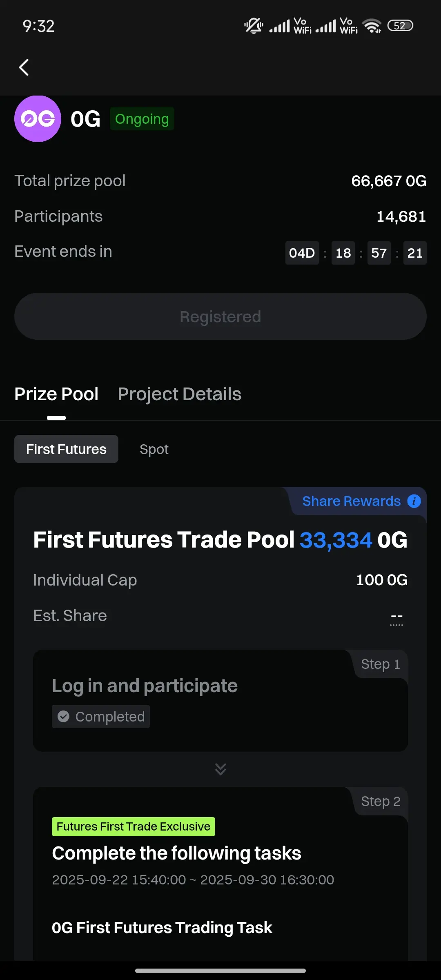The height and width of the screenshot is (980, 441).
Task: Tap the WiFi signal status icon
Action: click(x=372, y=26)
